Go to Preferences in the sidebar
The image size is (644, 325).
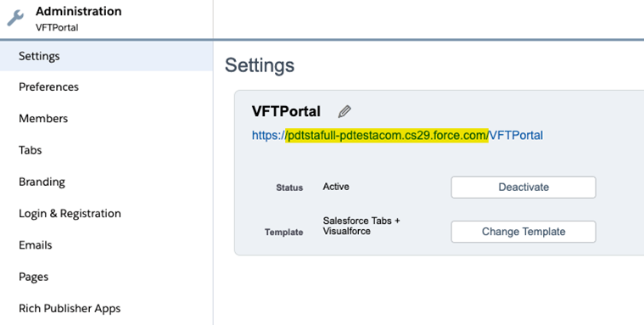pos(106,87)
